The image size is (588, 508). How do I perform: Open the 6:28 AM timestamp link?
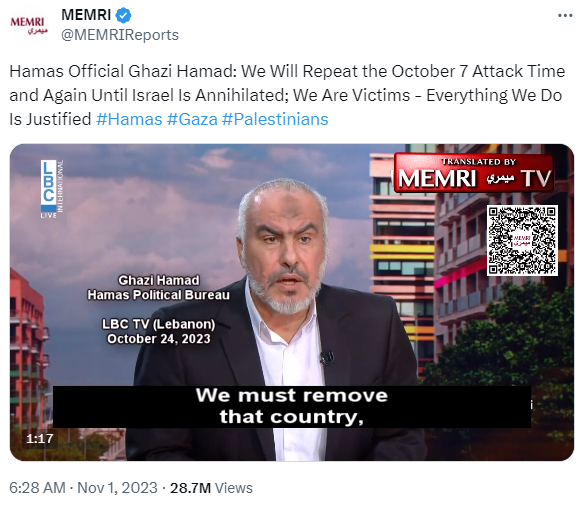tap(38, 488)
